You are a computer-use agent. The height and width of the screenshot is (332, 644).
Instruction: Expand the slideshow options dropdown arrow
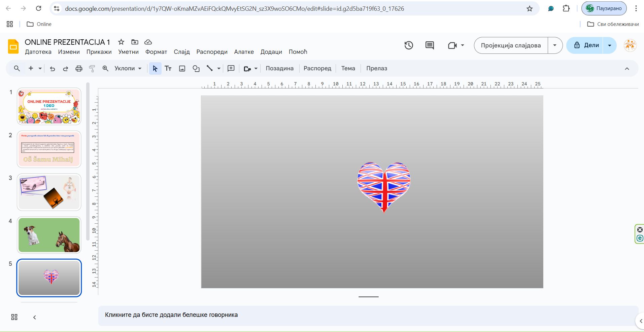pos(555,45)
